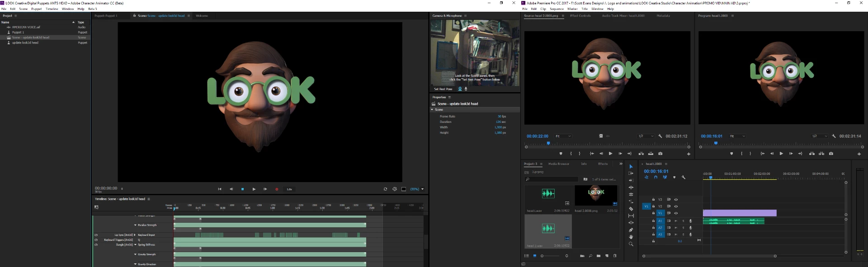Screen dimensions: 868x267
Task: Open Timeline menu in Character Animator
Action: click(52, 9)
